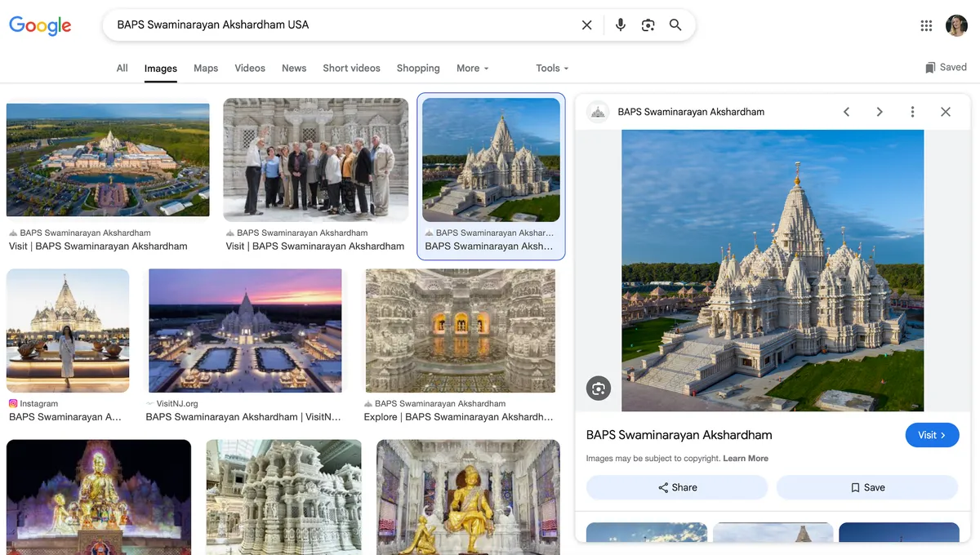Open the three-dot menu in the preview panel

tap(912, 111)
